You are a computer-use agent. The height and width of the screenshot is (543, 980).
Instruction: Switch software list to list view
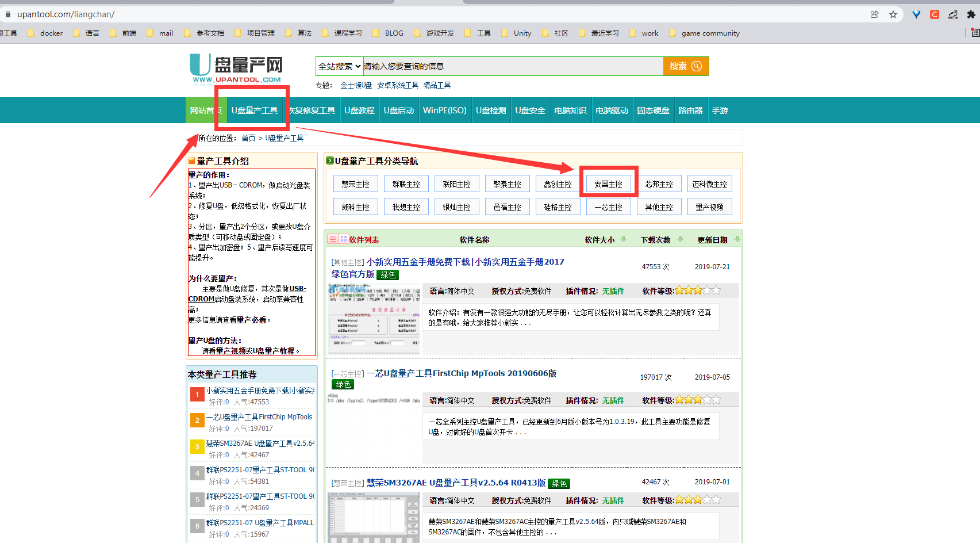pyautogui.click(x=332, y=239)
